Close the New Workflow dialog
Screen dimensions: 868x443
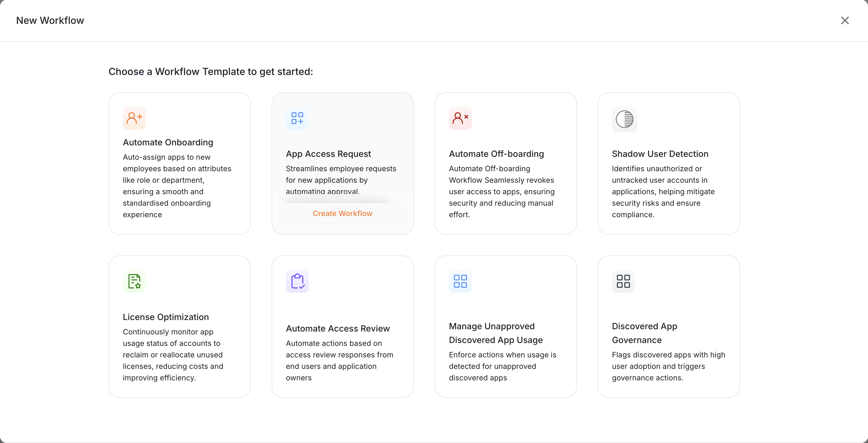pos(845,21)
